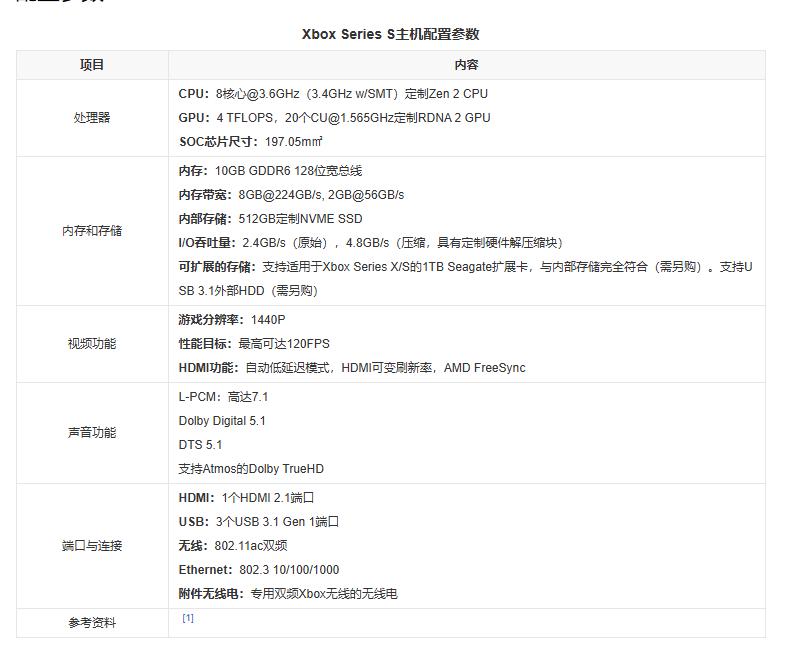Click the 'USB：3个USB 3.1 Gen 1端口' line

(x=259, y=522)
